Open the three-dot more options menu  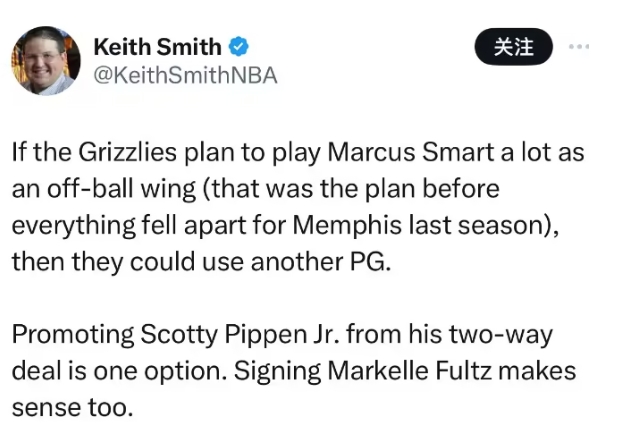pos(579,46)
